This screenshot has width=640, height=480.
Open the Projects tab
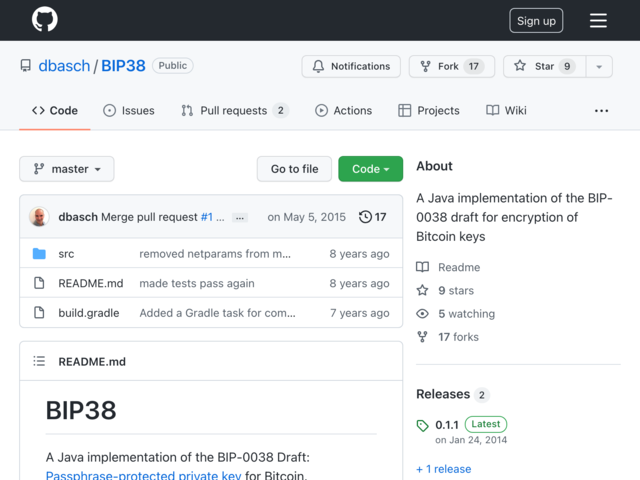(429, 111)
